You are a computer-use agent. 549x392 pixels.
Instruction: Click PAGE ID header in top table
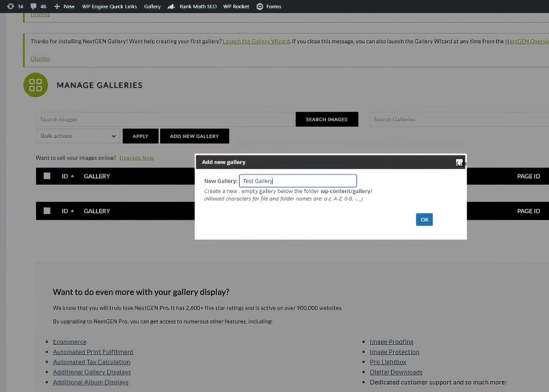tap(529, 176)
